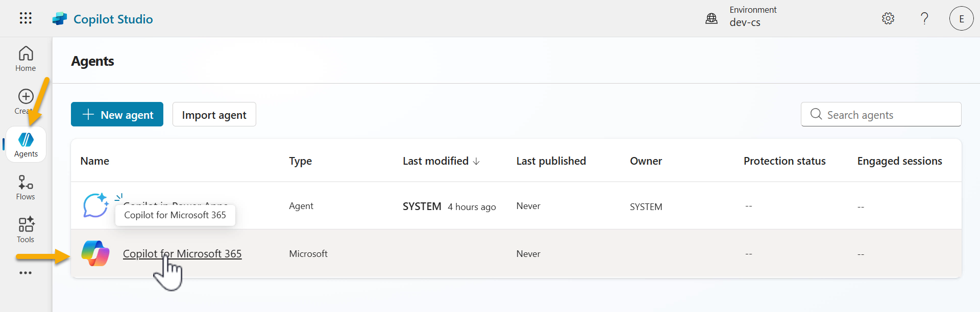Click 'Never' in the SYSTEM agent row
The image size is (980, 312).
[528, 206]
